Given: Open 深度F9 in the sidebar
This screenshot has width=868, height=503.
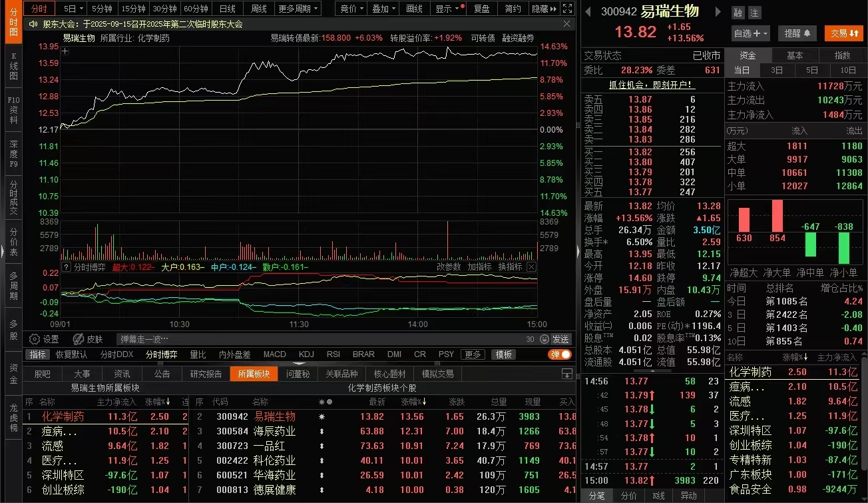Looking at the screenshot, I should [x=13, y=153].
